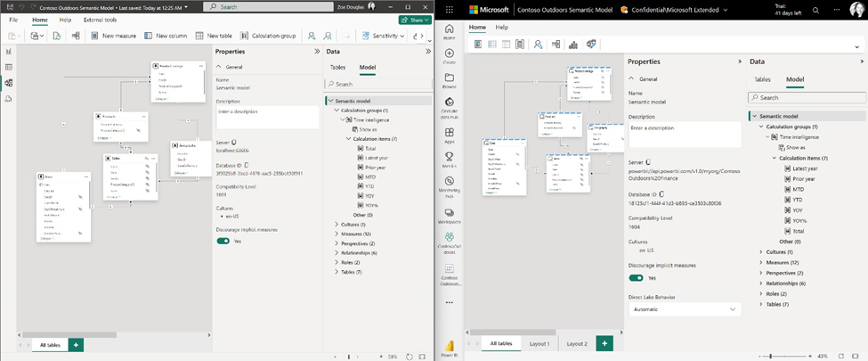Open Workspaces in Fabric navigation pane
The image size is (868, 361).
[449, 215]
